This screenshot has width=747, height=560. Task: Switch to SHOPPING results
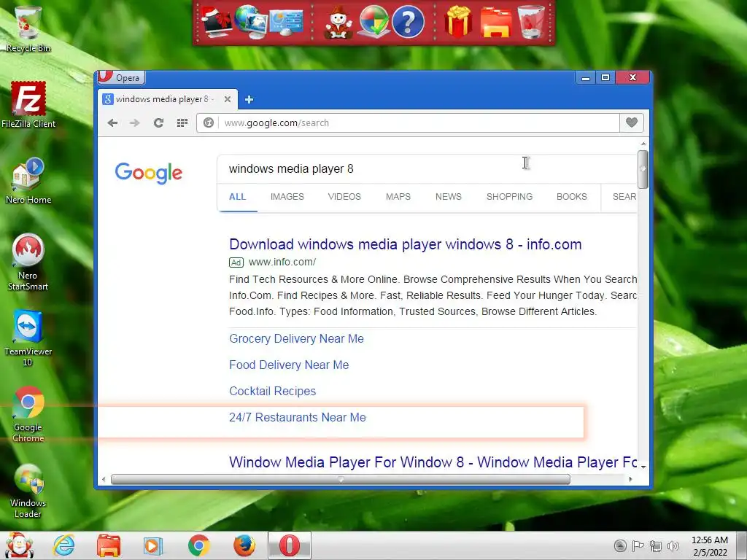(509, 197)
